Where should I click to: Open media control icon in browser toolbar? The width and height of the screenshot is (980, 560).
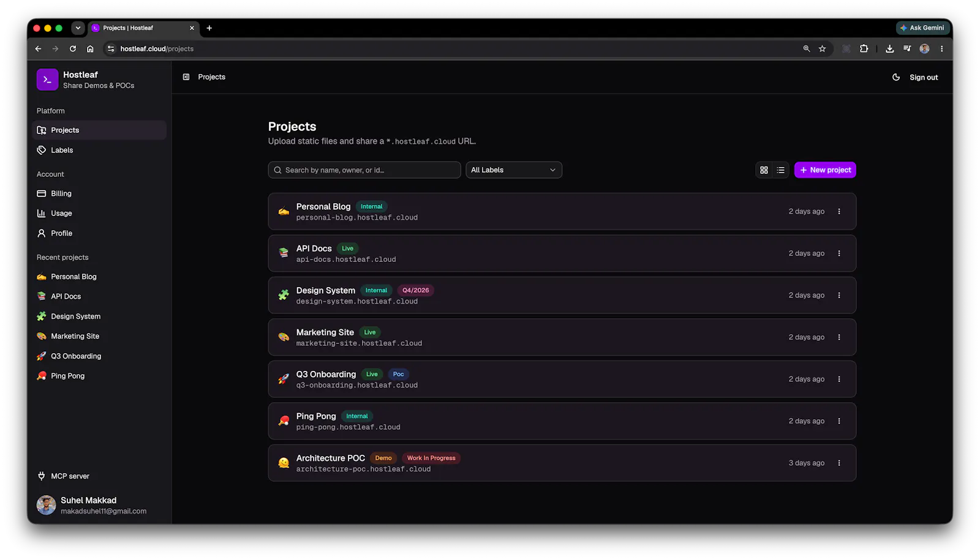click(907, 49)
